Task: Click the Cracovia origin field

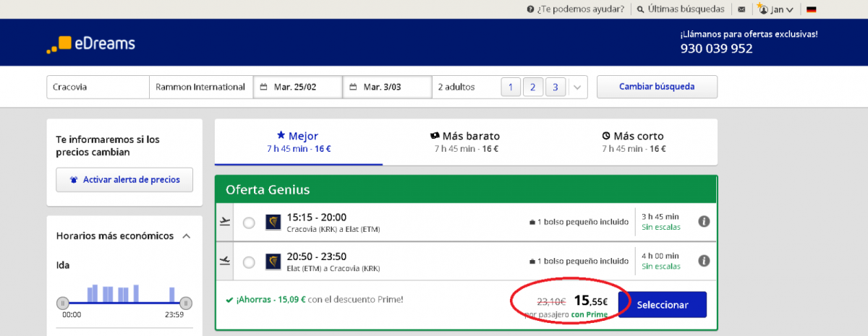Action: click(98, 87)
